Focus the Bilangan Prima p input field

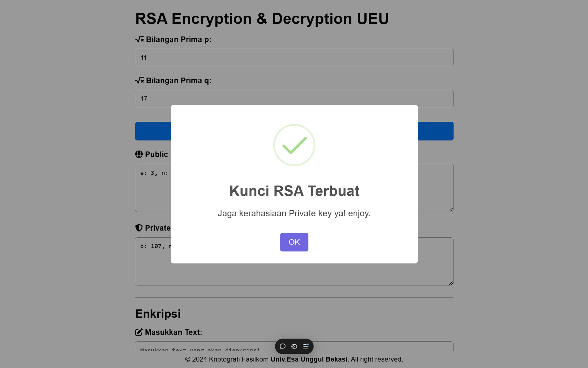pos(294,58)
